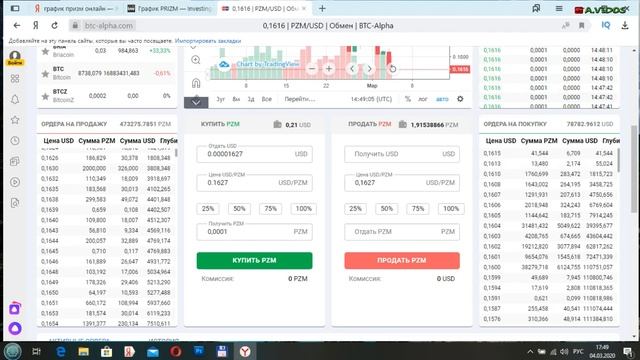
Task: Focus the Отдать USD input field
Action: [x=254, y=154]
